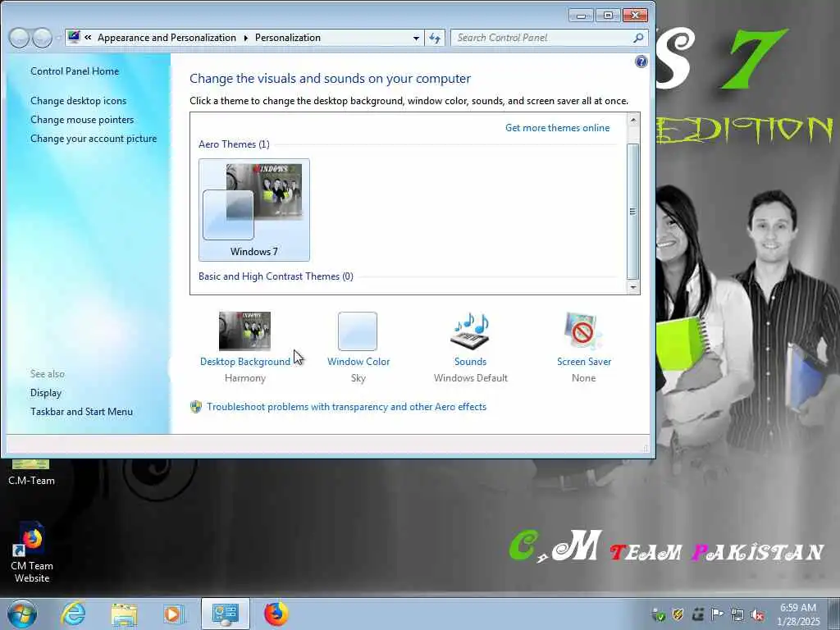Click Troubleshoot problems with transparency link

347,407
